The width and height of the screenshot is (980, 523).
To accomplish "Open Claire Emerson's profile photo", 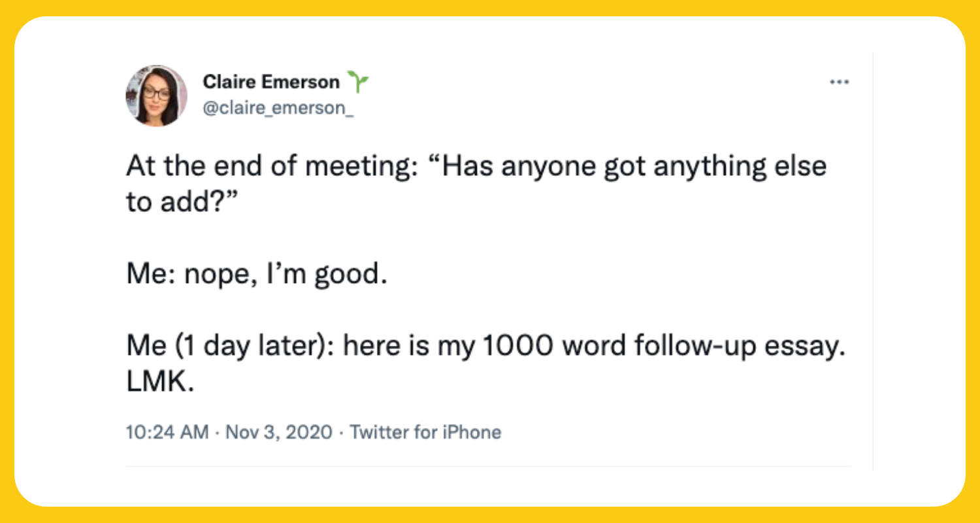I will [x=156, y=95].
